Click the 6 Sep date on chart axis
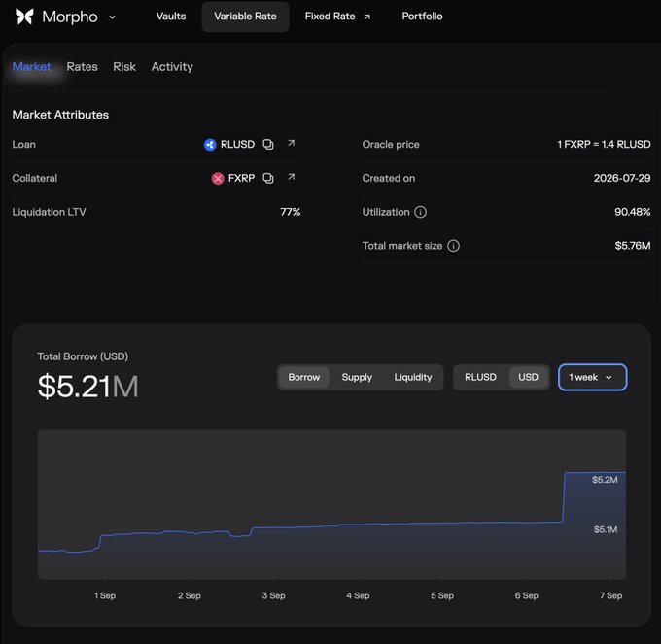The height and width of the screenshot is (644, 661). point(527,595)
